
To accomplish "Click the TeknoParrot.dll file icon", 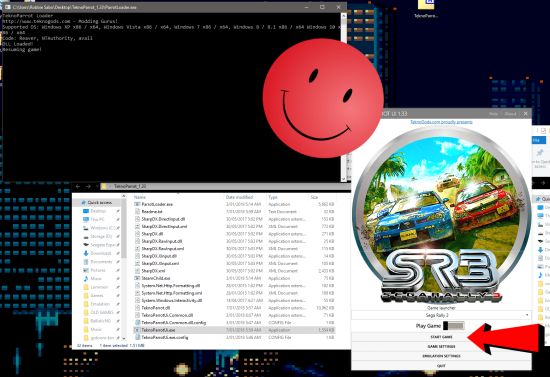I will [138, 308].
